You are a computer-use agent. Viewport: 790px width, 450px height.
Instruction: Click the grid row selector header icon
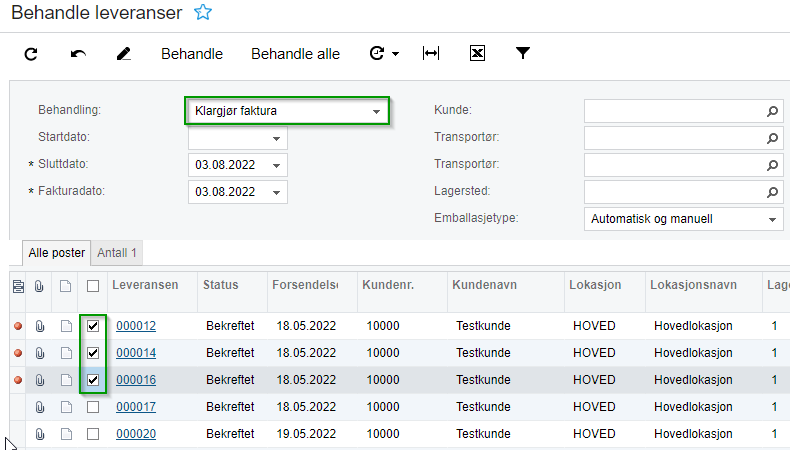pyautogui.click(x=18, y=286)
